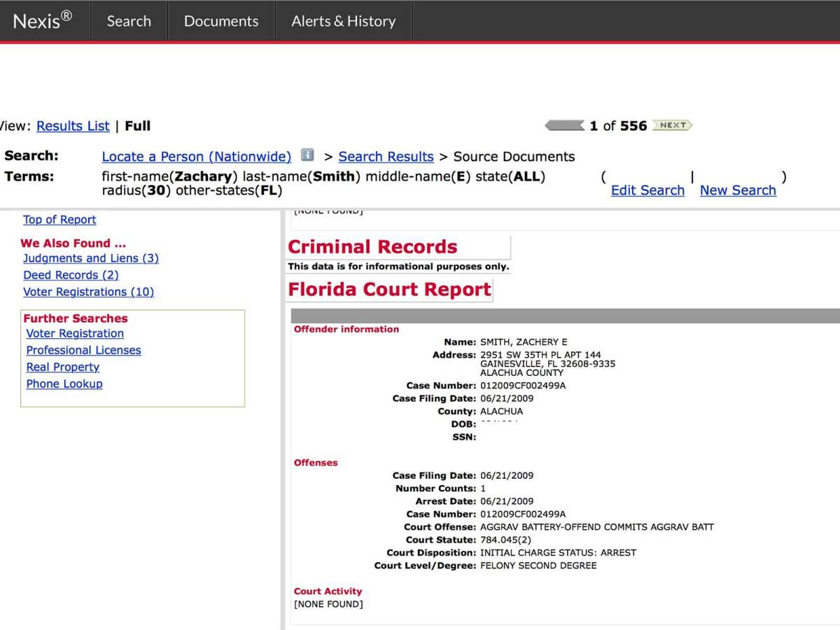
Task: Open the Professional Licenses search
Action: point(83,350)
